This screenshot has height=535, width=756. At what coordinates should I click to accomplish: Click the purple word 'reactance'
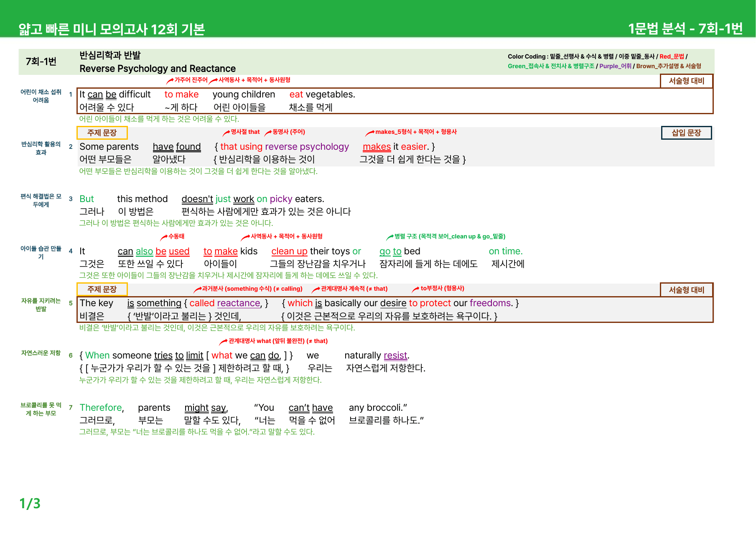pyautogui.click(x=239, y=303)
